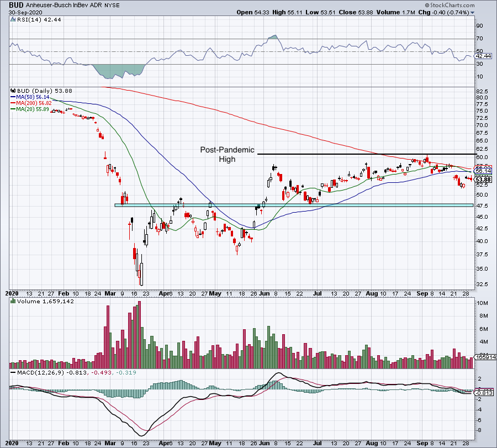Image resolution: width=497 pixels, height=448 pixels.
Task: Select the MA(200) 56.82 legend entry
Action: 34,103
